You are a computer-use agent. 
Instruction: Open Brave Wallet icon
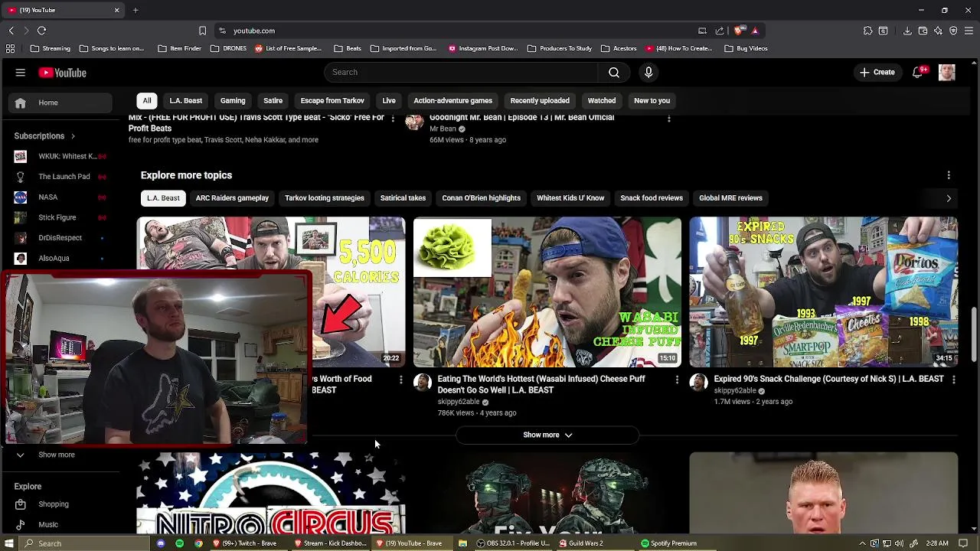(923, 31)
